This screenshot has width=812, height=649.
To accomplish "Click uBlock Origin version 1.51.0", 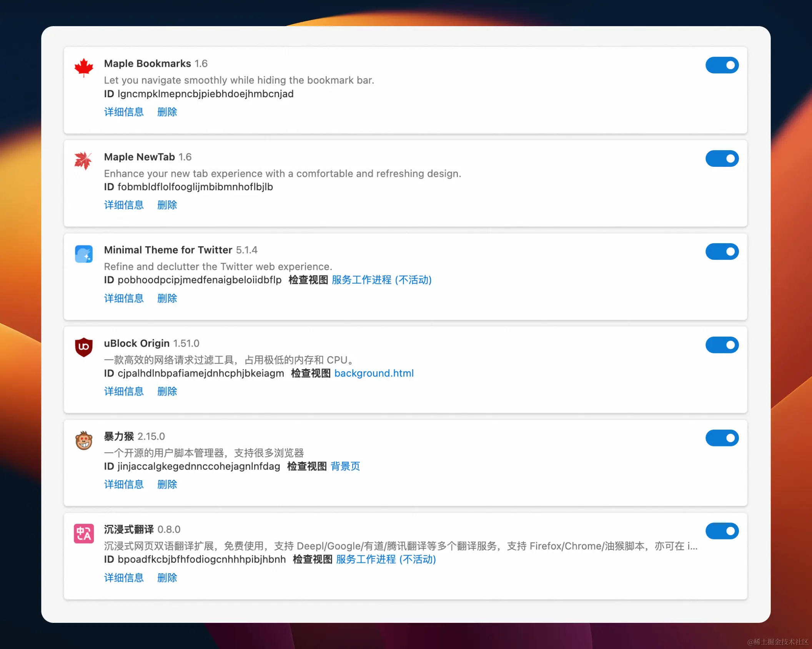I will pos(186,343).
